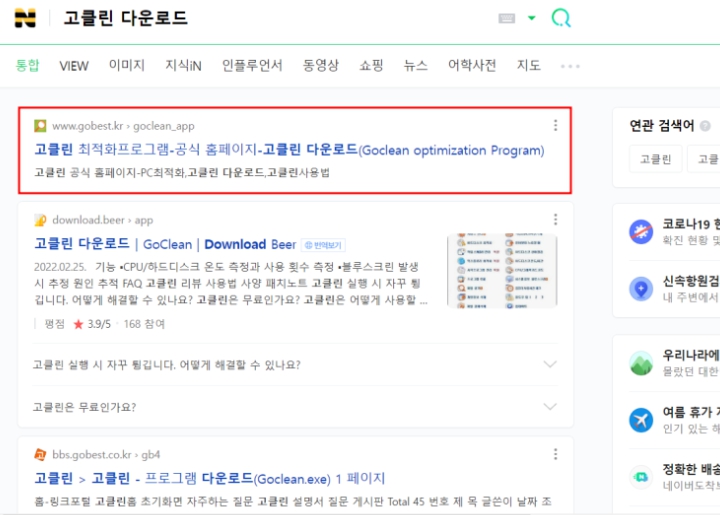Click the red star rating icon
Image resolution: width=720 pixels, height=515 pixels.
(x=79, y=325)
